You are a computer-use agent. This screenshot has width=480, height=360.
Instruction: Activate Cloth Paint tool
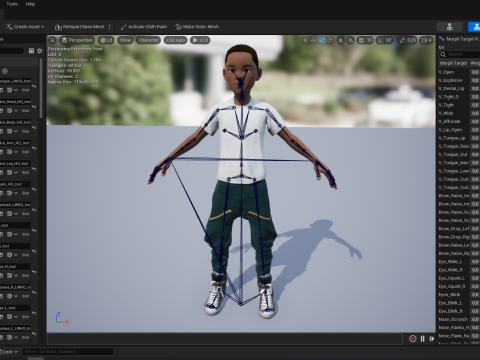click(x=144, y=27)
